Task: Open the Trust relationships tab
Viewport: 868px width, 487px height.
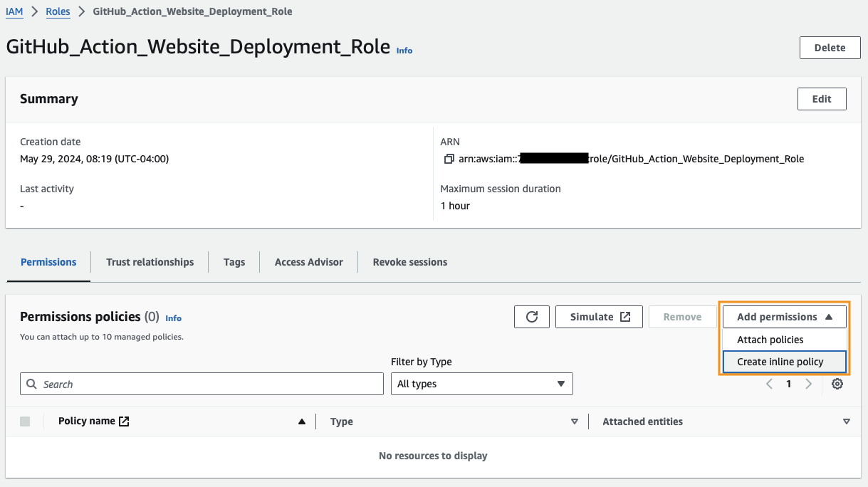Action: point(150,262)
